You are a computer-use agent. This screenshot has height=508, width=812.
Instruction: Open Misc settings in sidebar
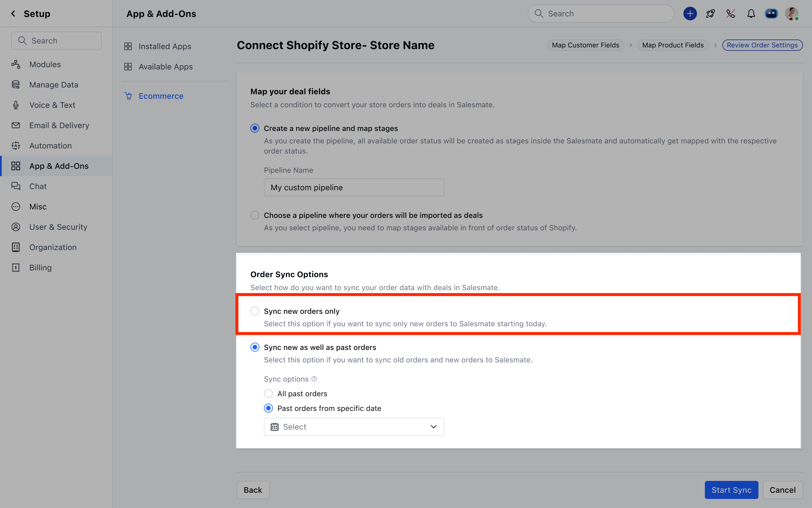[38, 207]
